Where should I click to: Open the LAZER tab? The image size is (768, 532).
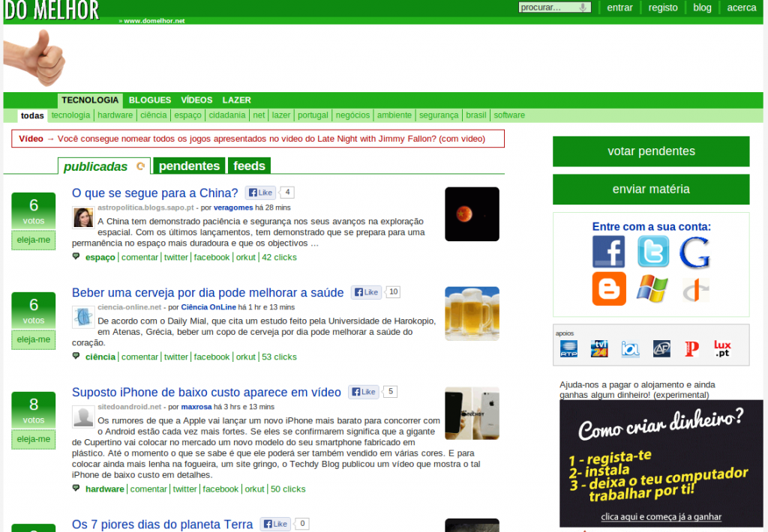click(236, 100)
